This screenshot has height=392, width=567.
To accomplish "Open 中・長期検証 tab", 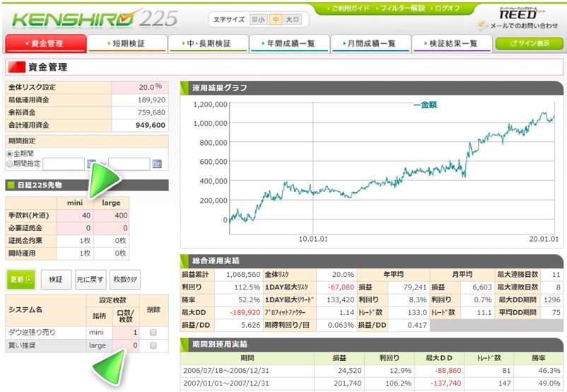I will (209, 44).
